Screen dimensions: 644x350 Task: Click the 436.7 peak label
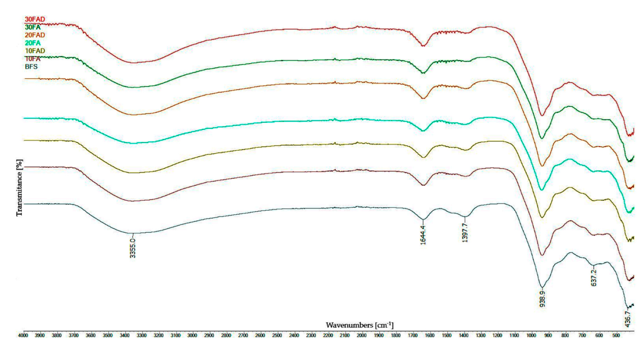[628, 319]
